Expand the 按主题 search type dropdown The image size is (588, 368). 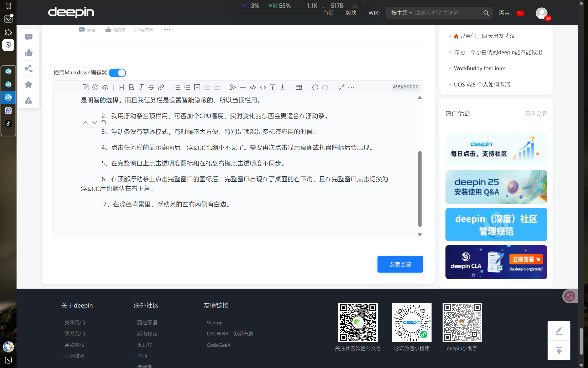[402, 13]
